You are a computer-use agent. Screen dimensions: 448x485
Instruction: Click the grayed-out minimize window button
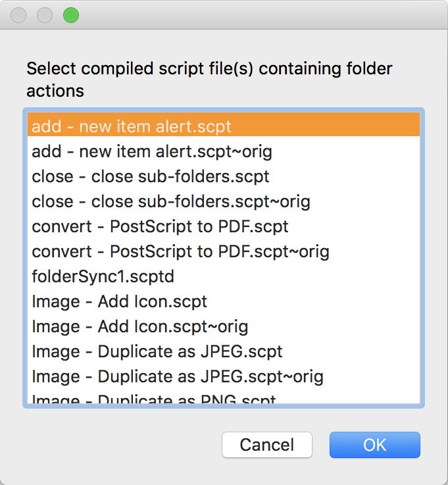pos(45,15)
